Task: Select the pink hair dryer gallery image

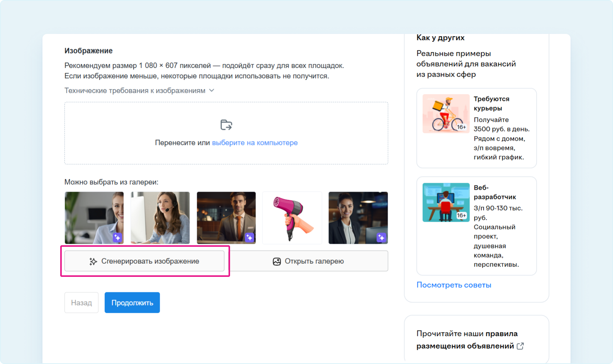Action: click(x=292, y=218)
